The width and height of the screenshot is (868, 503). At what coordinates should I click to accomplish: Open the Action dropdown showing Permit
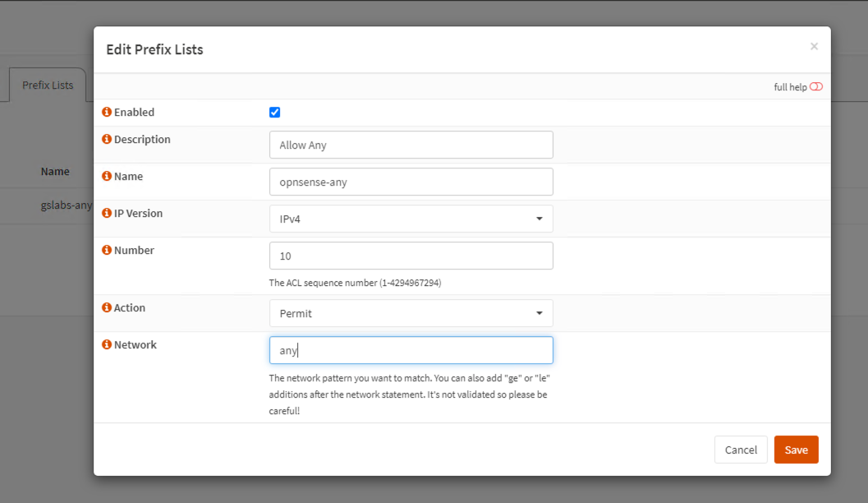point(411,313)
